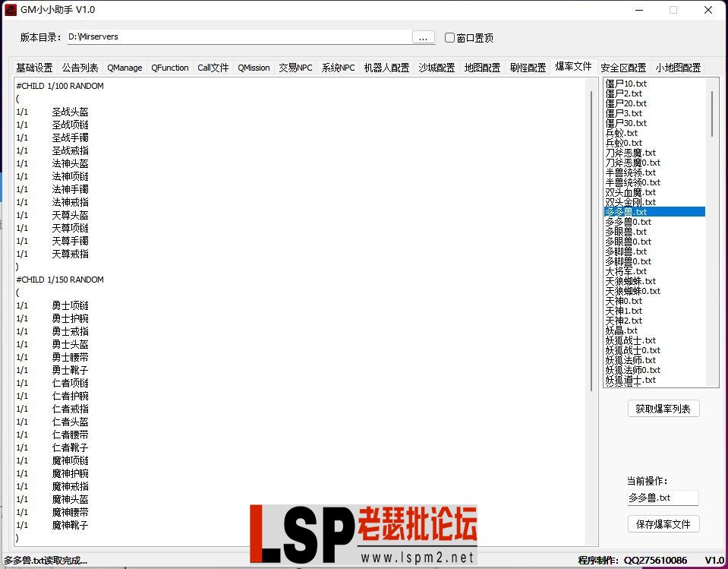Switch to the Call文件 tab
This screenshot has width=728, height=569.
(x=213, y=67)
